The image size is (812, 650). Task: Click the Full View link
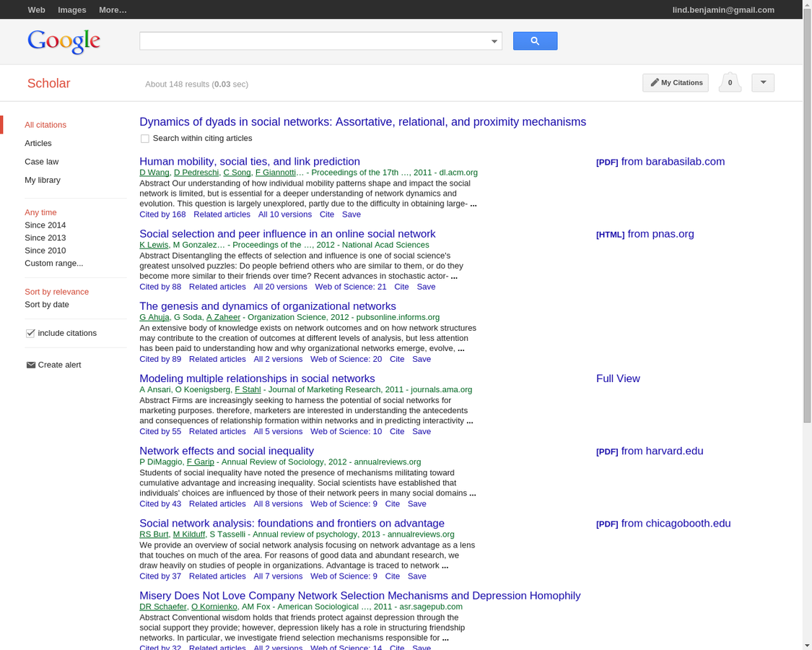click(618, 379)
